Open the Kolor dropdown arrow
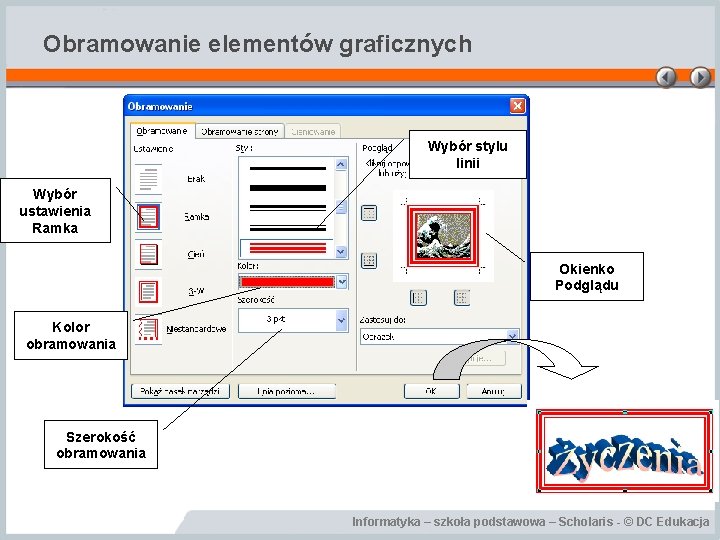Image resolution: width=720 pixels, height=540 pixels. coord(342,282)
